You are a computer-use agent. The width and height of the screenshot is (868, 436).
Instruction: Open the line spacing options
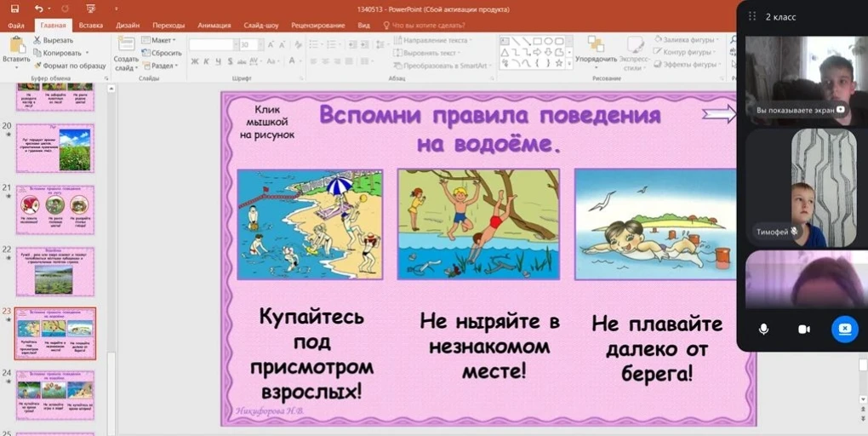pos(381,45)
